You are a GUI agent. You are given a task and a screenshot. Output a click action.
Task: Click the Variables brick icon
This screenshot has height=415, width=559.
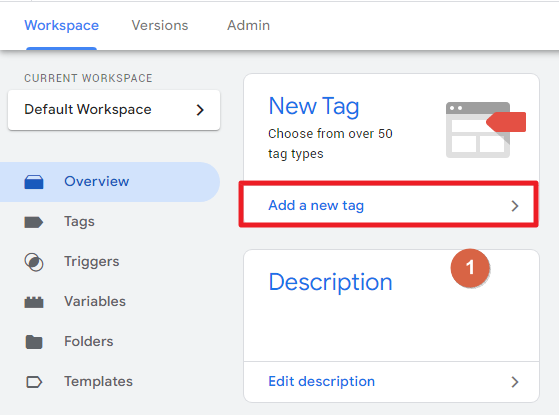[x=34, y=302]
